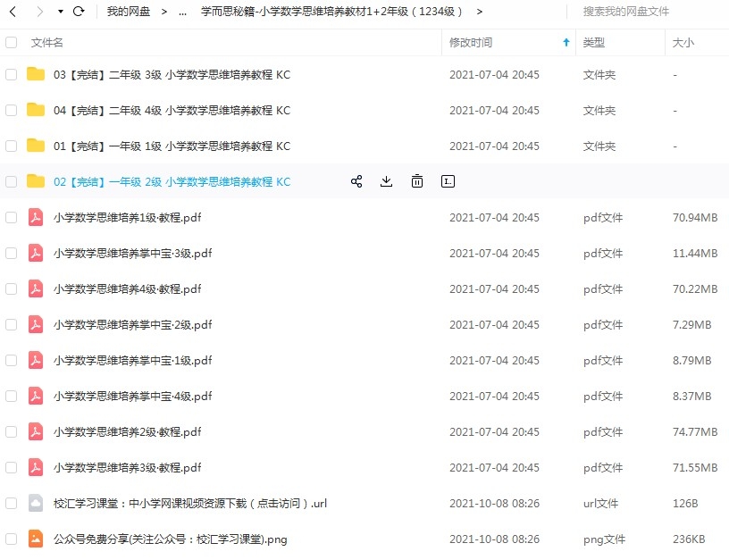The image size is (729, 560).
Task: Check the box for 掌中宝·1级.pdf
Action: (x=11, y=361)
